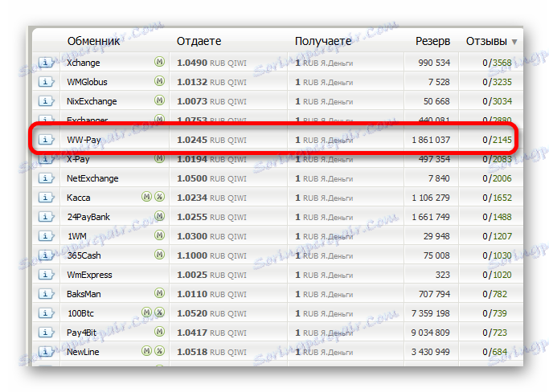
Task: Open WW-Pay reviews count 2145
Action: point(502,140)
